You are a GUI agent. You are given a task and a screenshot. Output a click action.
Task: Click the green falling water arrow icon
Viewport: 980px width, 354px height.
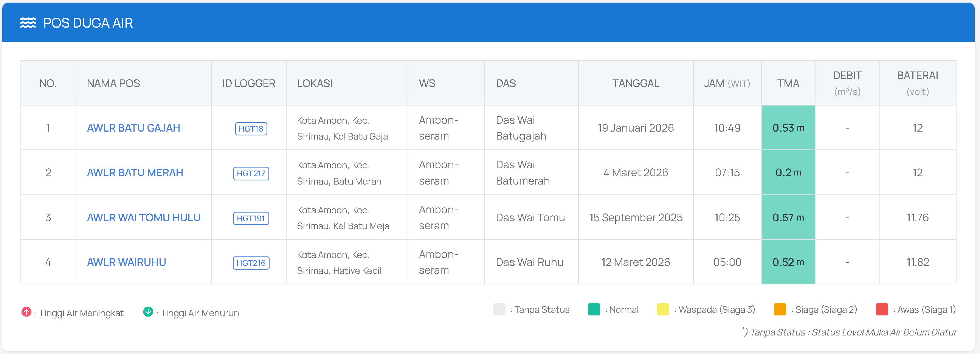click(x=148, y=312)
